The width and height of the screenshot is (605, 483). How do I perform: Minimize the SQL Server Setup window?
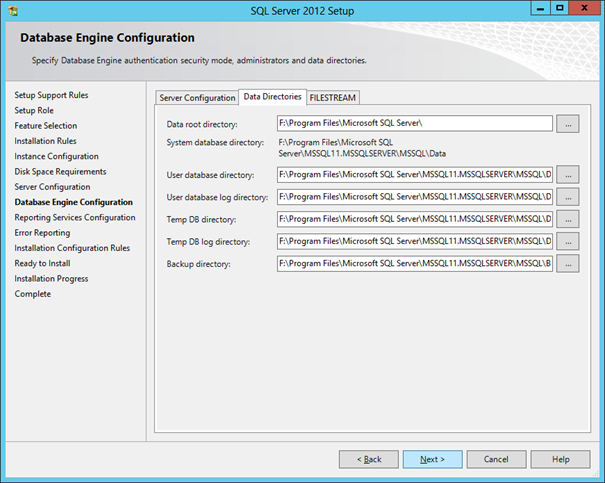pos(541,8)
